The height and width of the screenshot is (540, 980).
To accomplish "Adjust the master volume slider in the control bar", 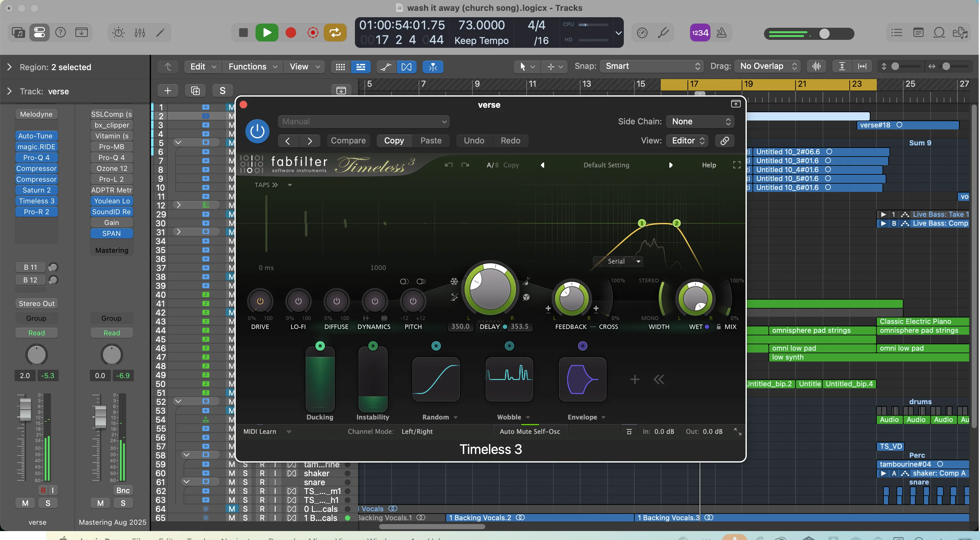I will [x=825, y=34].
